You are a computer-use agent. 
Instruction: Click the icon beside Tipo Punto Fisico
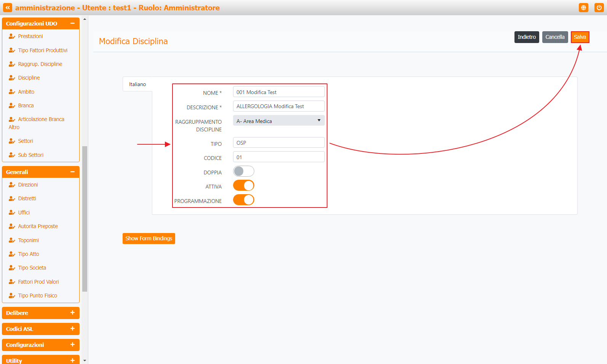(x=12, y=296)
